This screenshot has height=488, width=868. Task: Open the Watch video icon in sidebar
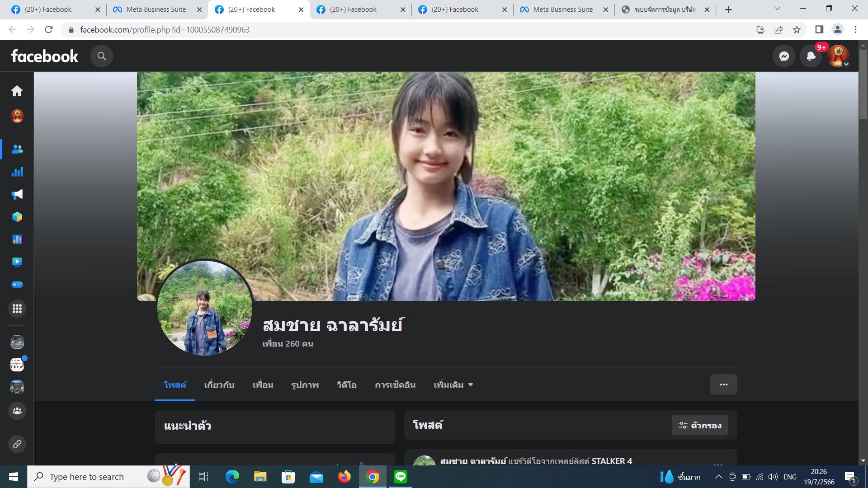pyautogui.click(x=17, y=262)
